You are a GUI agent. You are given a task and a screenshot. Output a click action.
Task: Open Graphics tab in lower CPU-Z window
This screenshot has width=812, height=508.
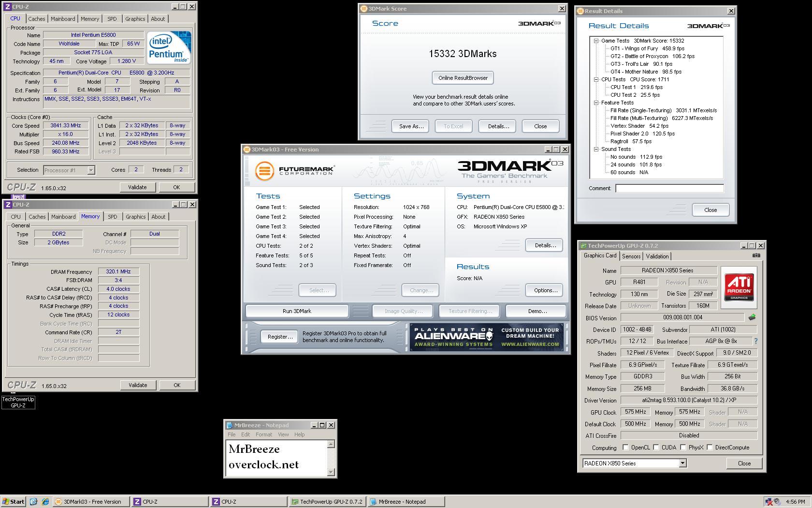135,217
